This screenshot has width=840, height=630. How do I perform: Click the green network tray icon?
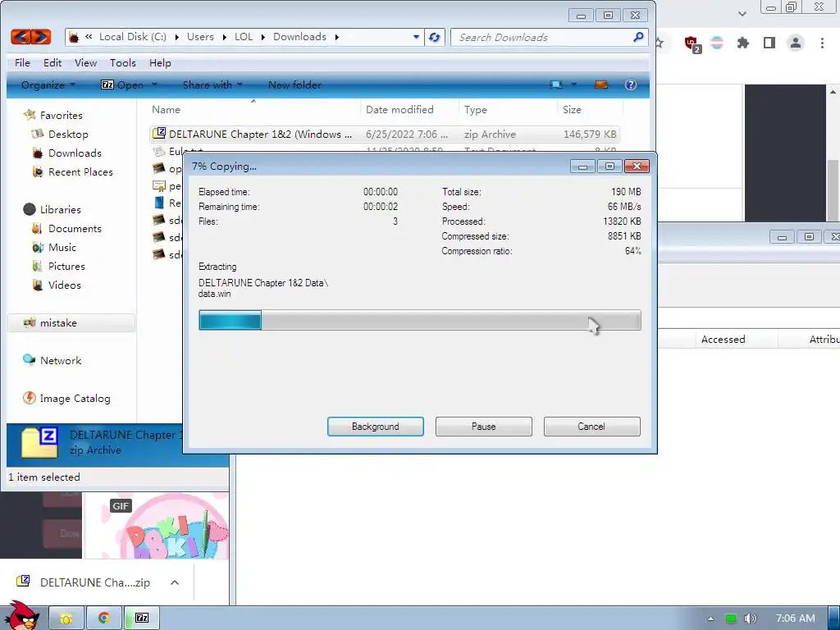731,619
